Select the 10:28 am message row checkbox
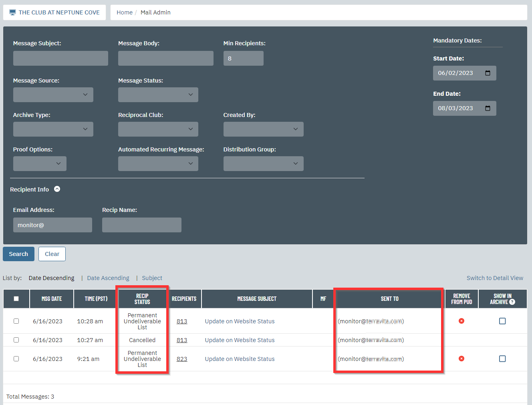Image resolution: width=532 pixels, height=405 pixels. 16,321
